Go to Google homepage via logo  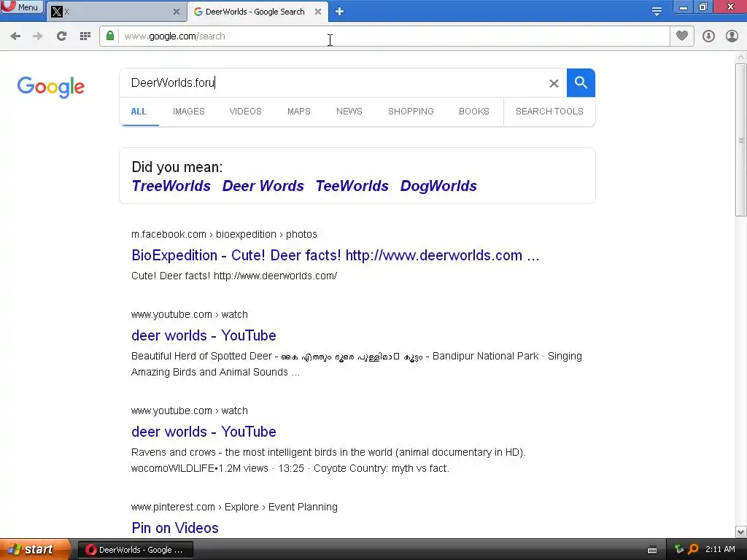tap(51, 87)
